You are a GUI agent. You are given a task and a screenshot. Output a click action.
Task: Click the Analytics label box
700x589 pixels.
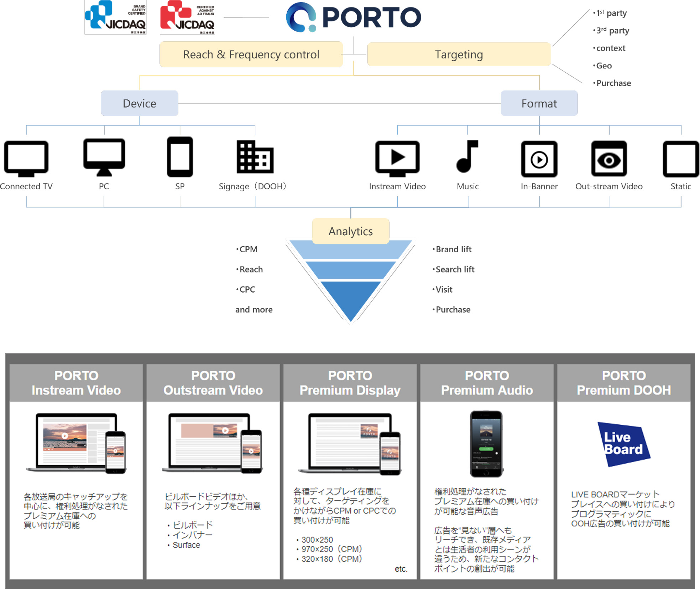350,231
